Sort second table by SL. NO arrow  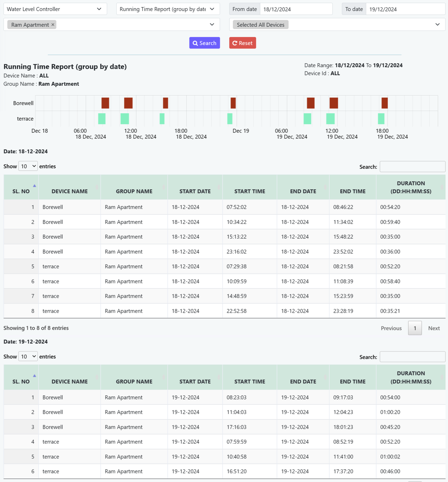tap(34, 376)
